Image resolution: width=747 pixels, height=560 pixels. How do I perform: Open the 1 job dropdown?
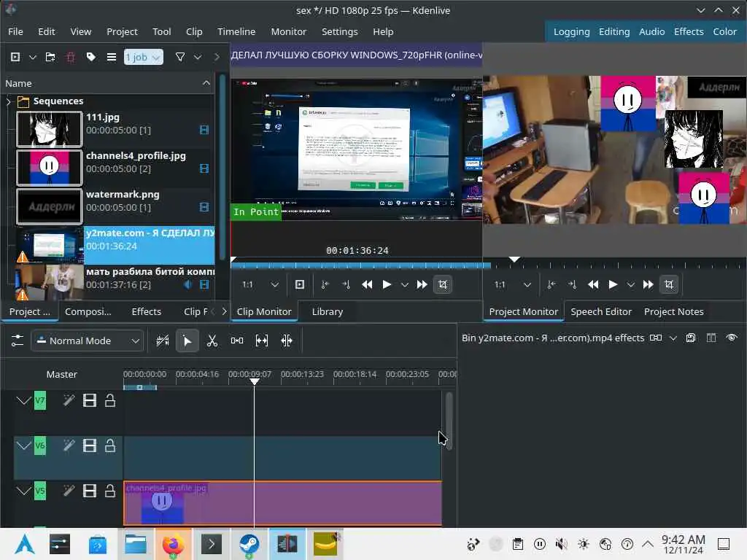[x=144, y=57]
